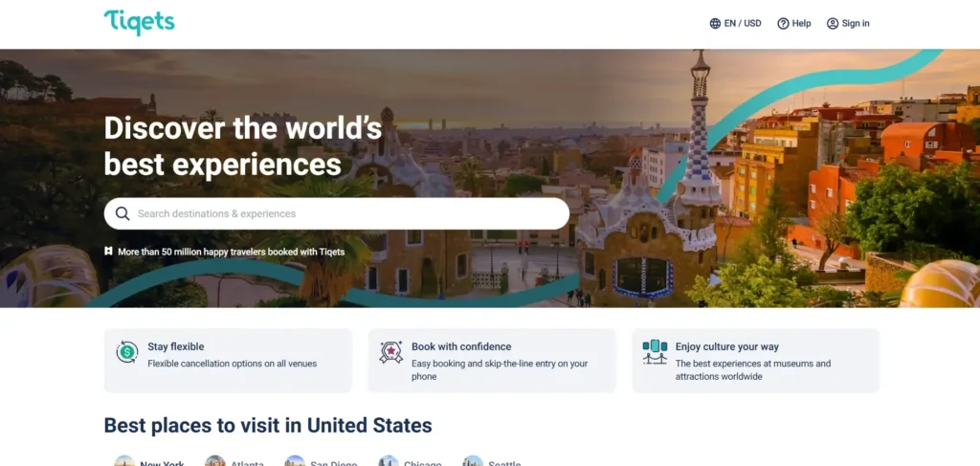Viewport: 980px width, 466px height.
Task: Open the Stay flexible card heading
Action: coord(176,346)
